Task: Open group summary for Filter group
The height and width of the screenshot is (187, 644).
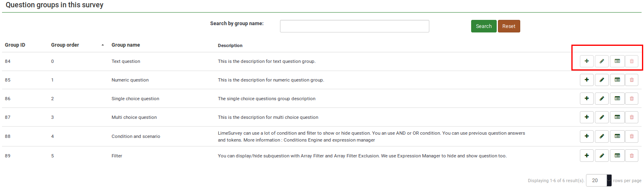Action: click(617, 156)
